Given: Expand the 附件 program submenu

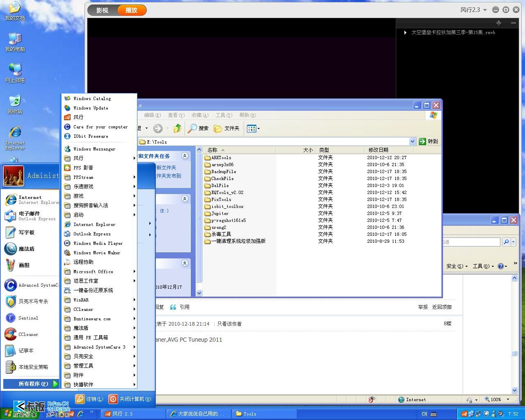Looking at the screenshot, I should click(x=99, y=375).
